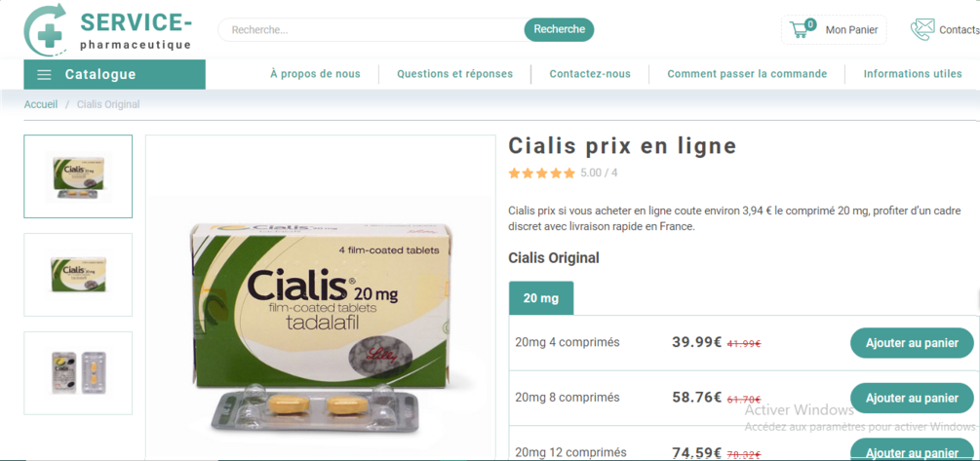The height and width of the screenshot is (461, 980).
Task: Open Informations utiles menu item
Action: tap(913, 74)
